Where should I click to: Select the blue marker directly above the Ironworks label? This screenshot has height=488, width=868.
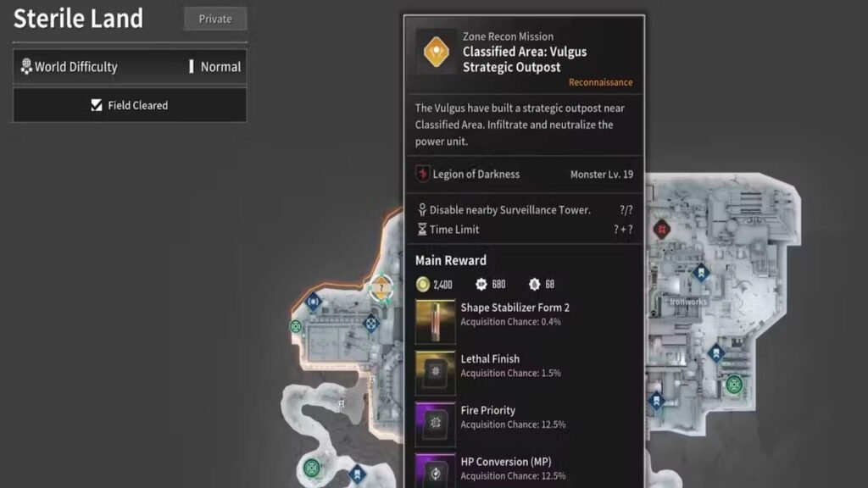(x=700, y=273)
